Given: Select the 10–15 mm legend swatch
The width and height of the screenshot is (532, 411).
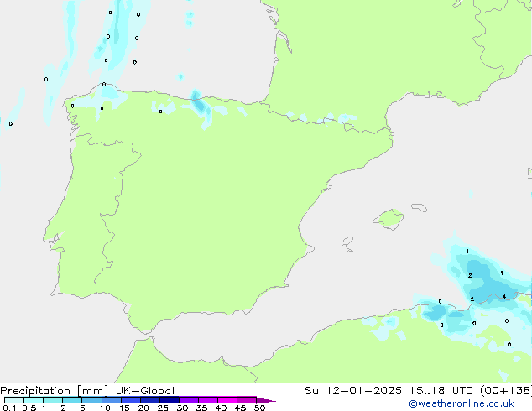Looking at the screenshot, I should [x=112, y=400].
